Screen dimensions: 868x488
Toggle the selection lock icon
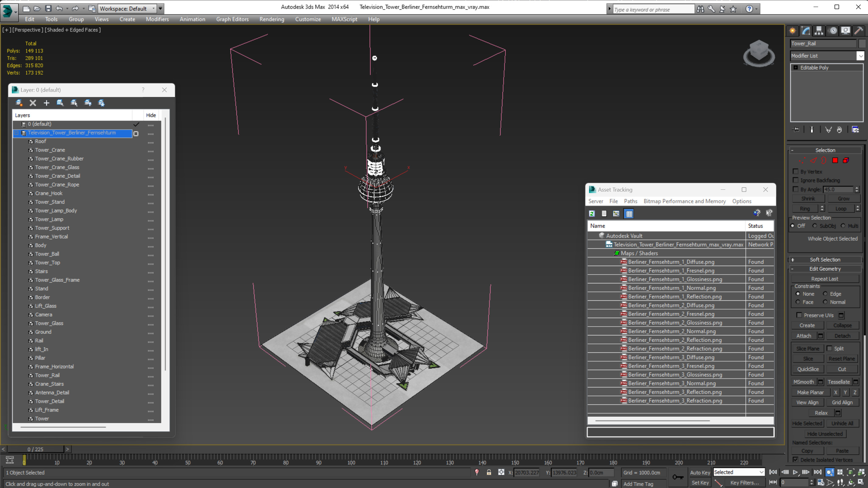489,472
